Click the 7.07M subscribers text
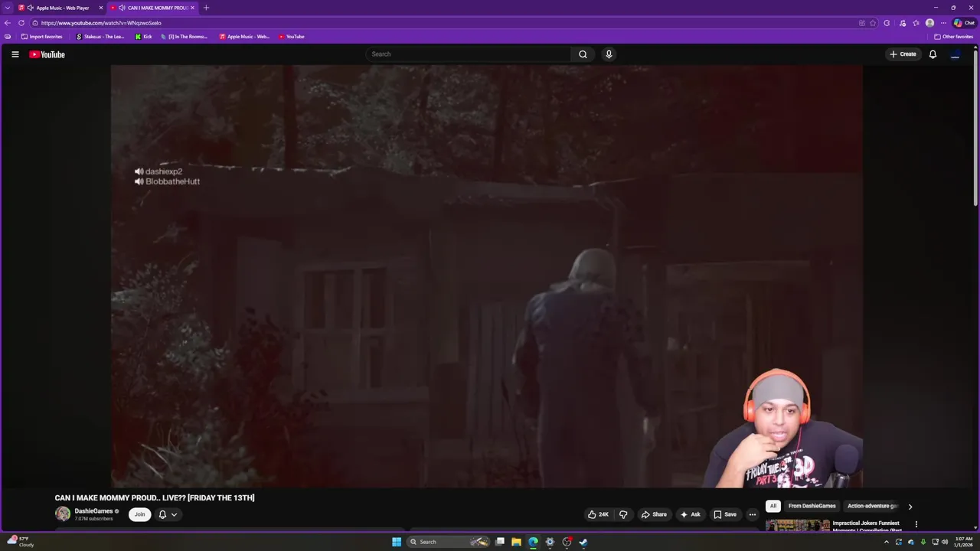This screenshot has width=980, height=551. (x=93, y=519)
